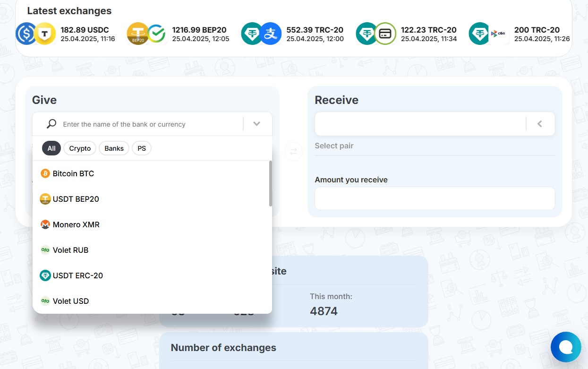Open the chat bubble support widget

(566, 347)
